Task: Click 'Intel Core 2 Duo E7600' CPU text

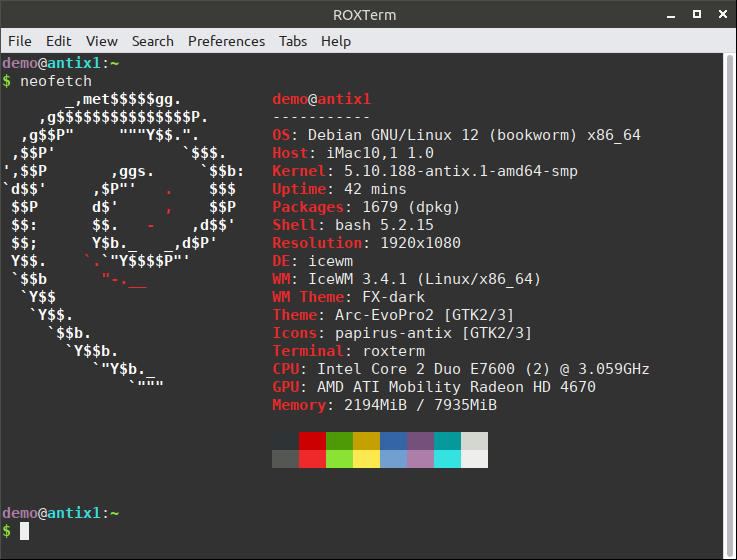Action: [x=416, y=369]
